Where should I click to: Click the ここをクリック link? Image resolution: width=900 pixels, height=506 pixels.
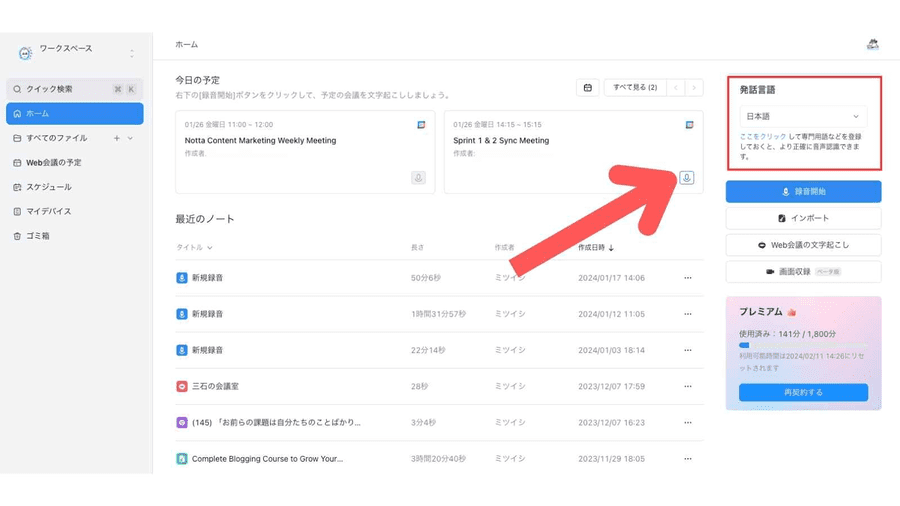coord(763,136)
